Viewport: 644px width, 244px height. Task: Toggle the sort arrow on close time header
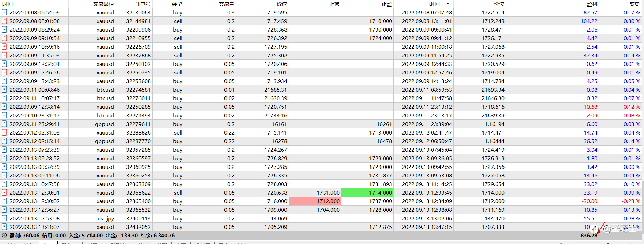pyautogui.click(x=448, y=4)
